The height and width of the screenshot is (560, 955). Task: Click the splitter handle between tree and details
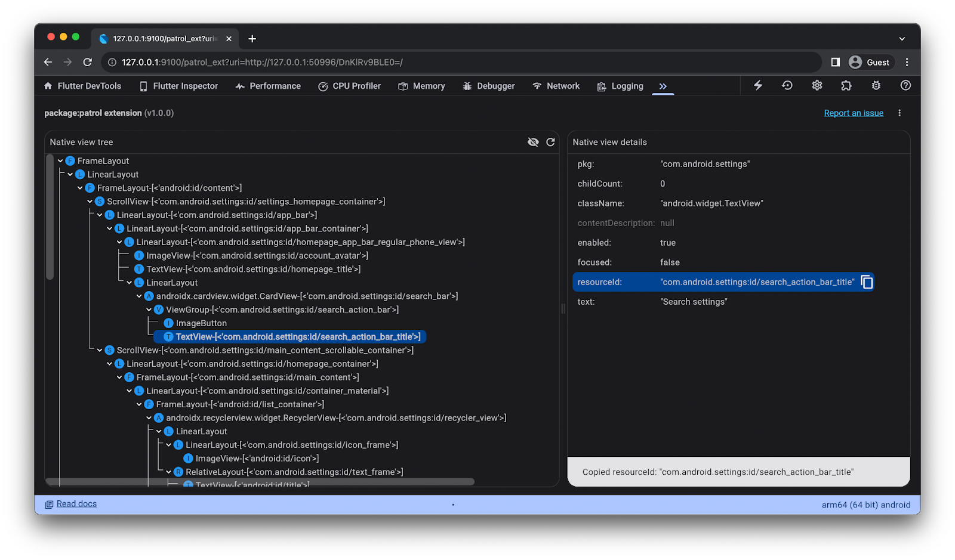[x=563, y=308]
